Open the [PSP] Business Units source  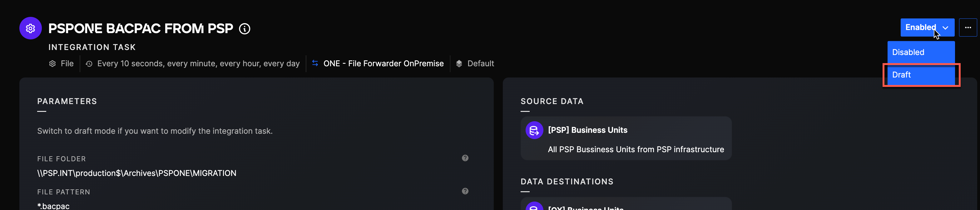coord(587,130)
